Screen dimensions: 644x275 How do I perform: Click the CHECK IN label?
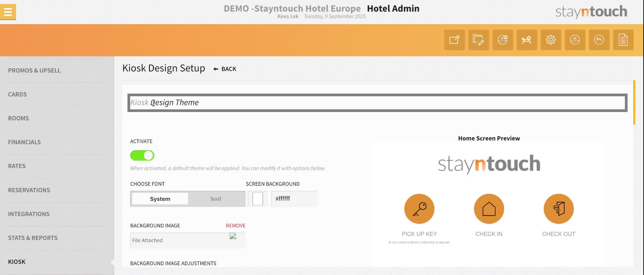click(489, 234)
